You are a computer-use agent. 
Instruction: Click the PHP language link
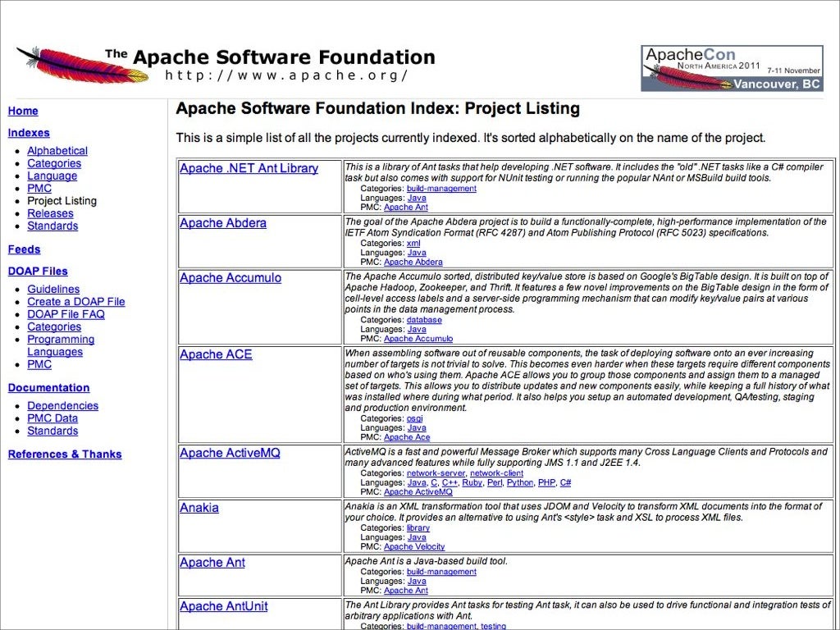pyautogui.click(x=546, y=482)
